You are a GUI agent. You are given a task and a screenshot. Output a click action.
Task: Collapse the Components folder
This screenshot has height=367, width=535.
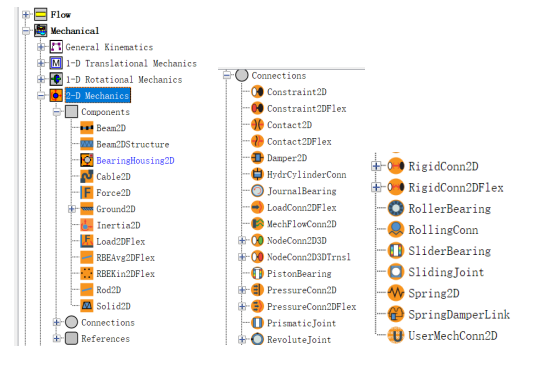tap(57, 112)
